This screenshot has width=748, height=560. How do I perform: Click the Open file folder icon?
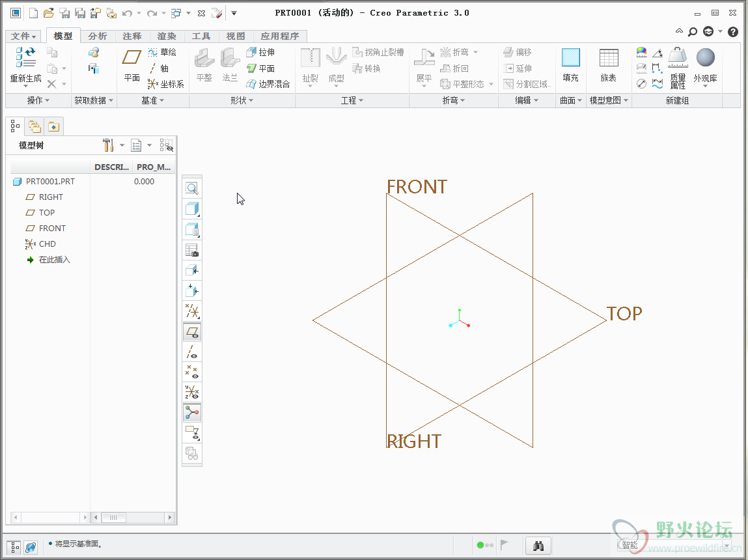[x=49, y=14]
